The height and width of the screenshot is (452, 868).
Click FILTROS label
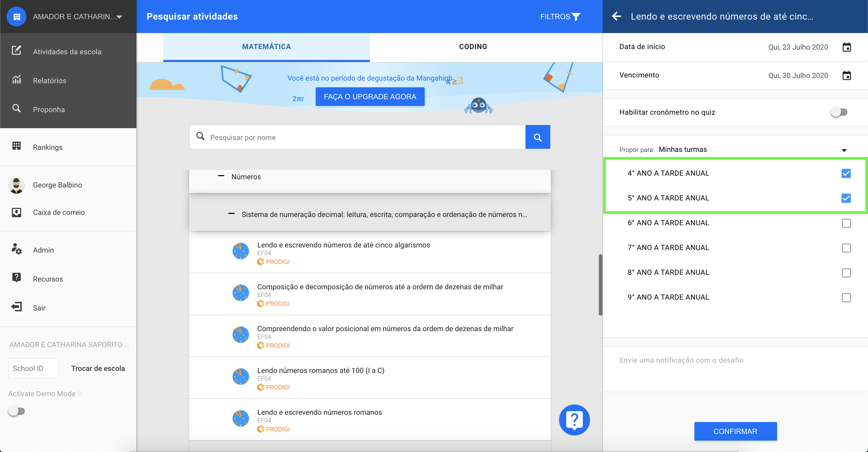(555, 17)
